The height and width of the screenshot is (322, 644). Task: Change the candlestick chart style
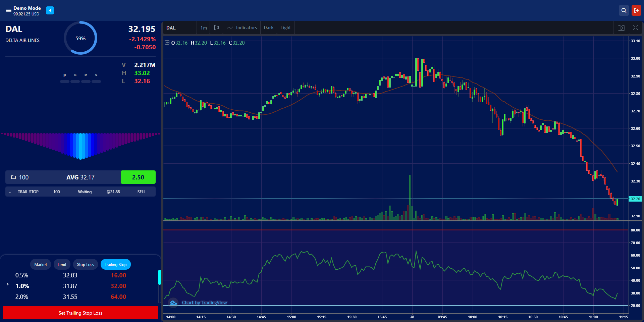click(x=216, y=28)
